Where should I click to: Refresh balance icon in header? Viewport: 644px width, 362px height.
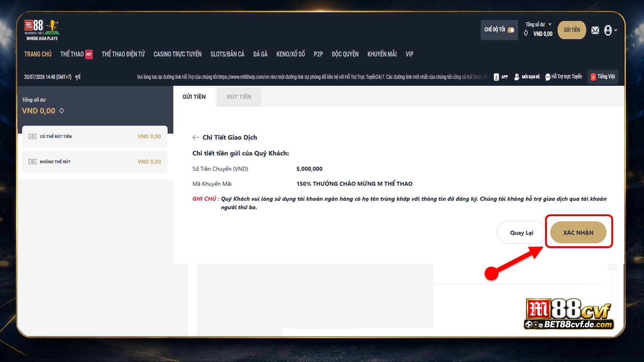click(x=526, y=33)
